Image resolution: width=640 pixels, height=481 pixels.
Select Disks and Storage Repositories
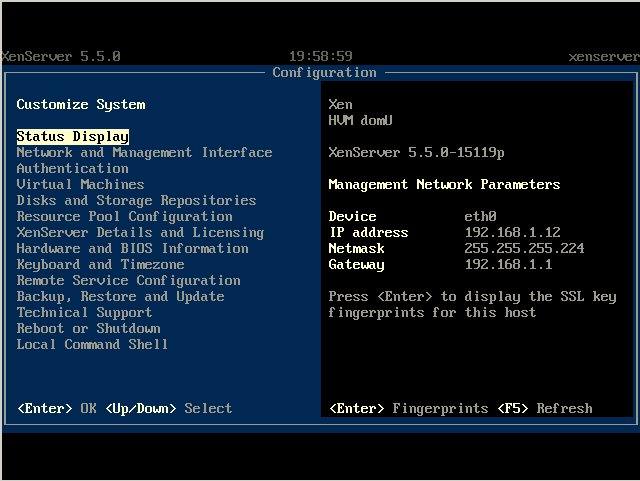click(x=136, y=200)
